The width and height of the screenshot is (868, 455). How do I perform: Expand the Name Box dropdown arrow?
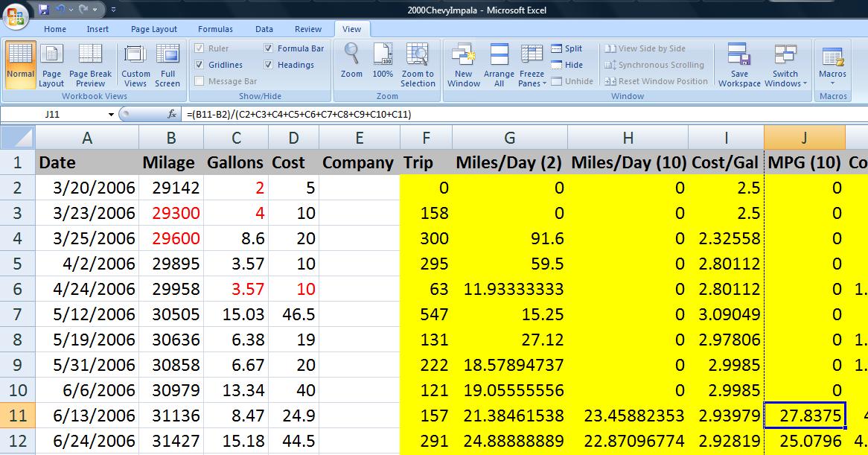[x=111, y=115]
